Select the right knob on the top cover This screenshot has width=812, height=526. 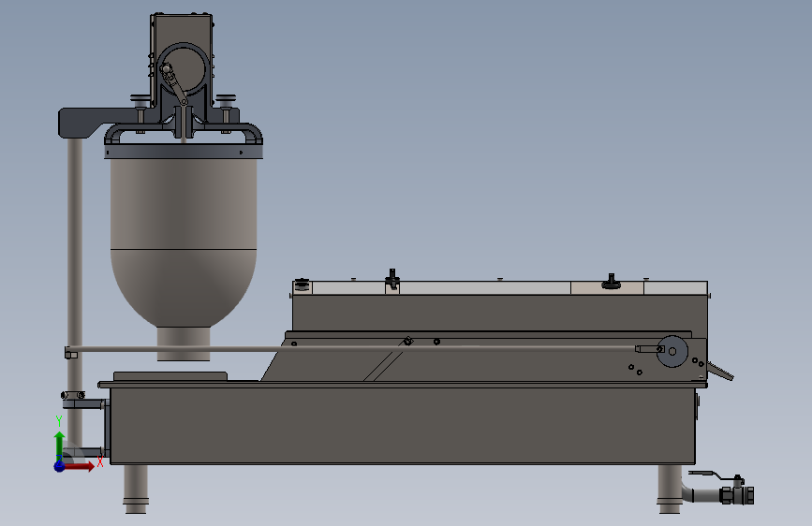pyautogui.click(x=611, y=281)
